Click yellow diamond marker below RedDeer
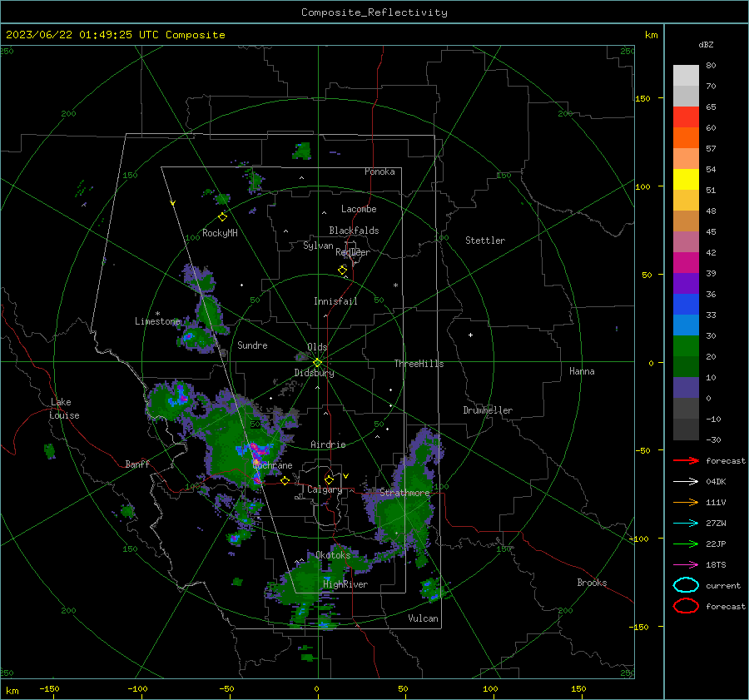This screenshot has height=700, width=749. click(343, 270)
